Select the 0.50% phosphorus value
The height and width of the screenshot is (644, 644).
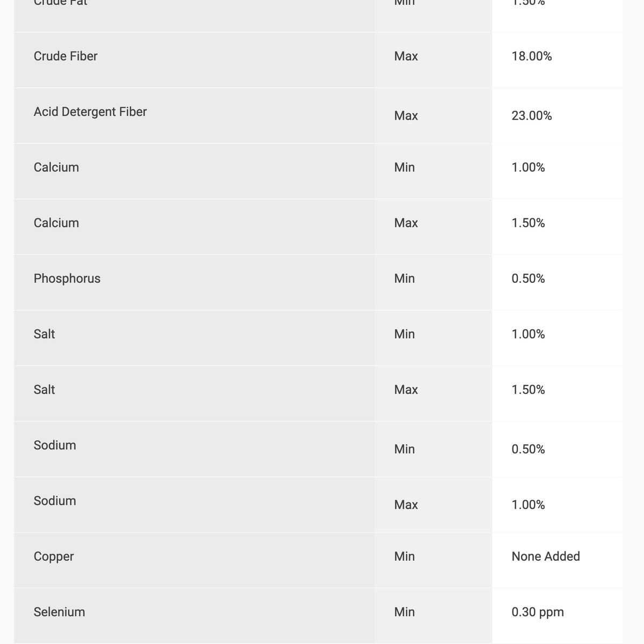click(528, 279)
